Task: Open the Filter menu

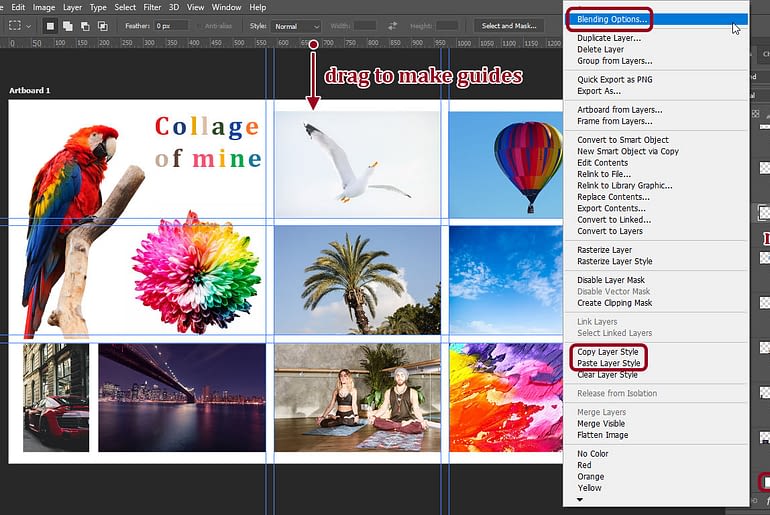Action: click(x=152, y=7)
